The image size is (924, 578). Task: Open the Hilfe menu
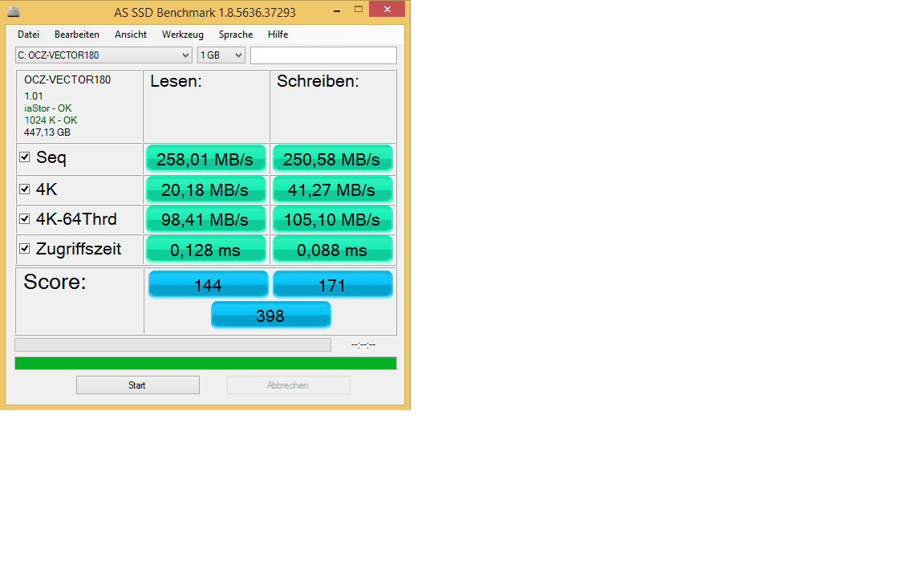coord(278,35)
